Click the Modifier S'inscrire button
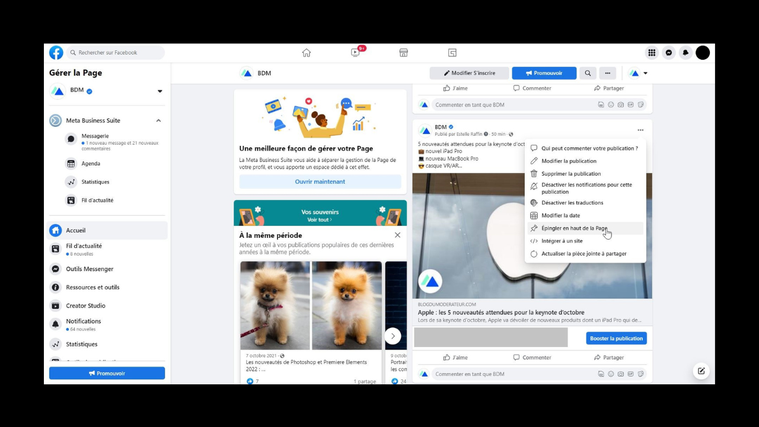 pyautogui.click(x=469, y=73)
